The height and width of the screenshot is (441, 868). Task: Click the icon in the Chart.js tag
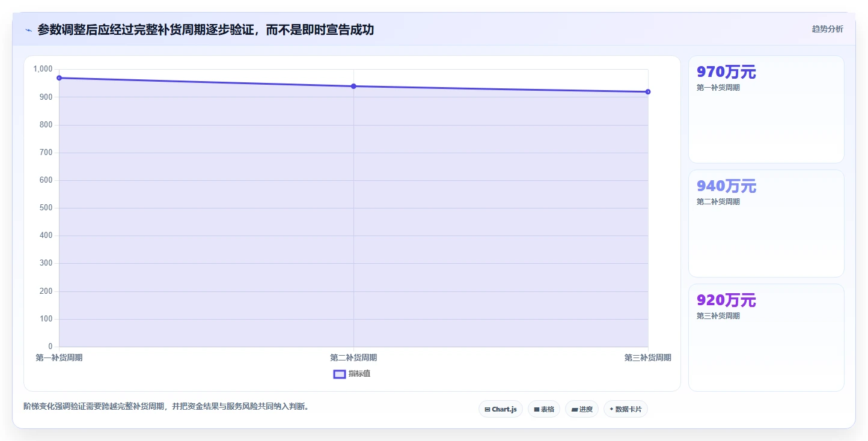(487, 409)
